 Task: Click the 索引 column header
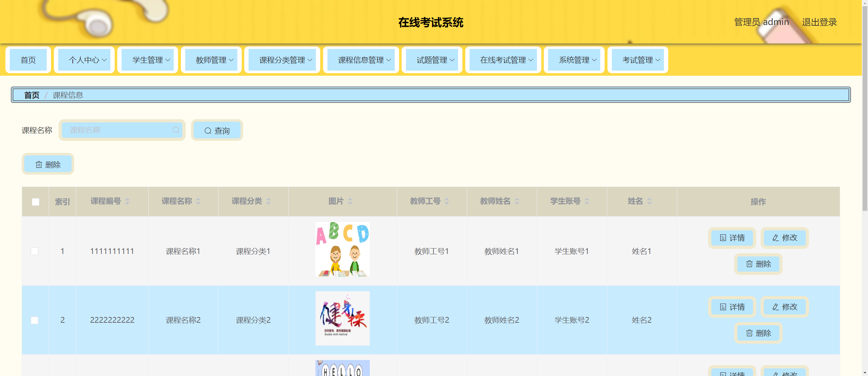pyautogui.click(x=63, y=202)
